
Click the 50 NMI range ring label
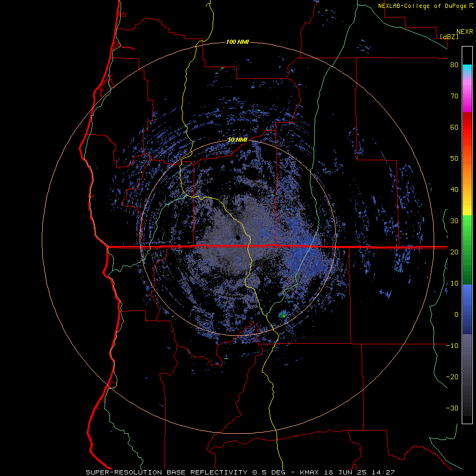tap(237, 140)
